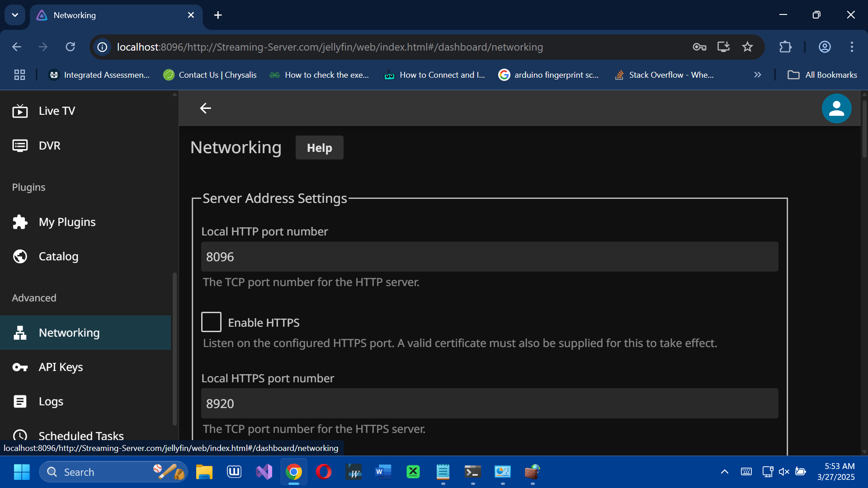
Task: Open the user profile avatar menu
Action: (836, 108)
